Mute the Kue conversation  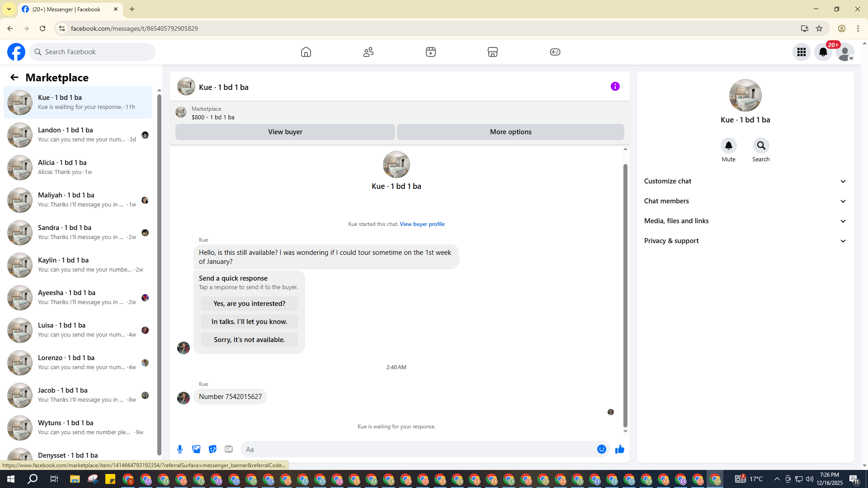coord(729,145)
